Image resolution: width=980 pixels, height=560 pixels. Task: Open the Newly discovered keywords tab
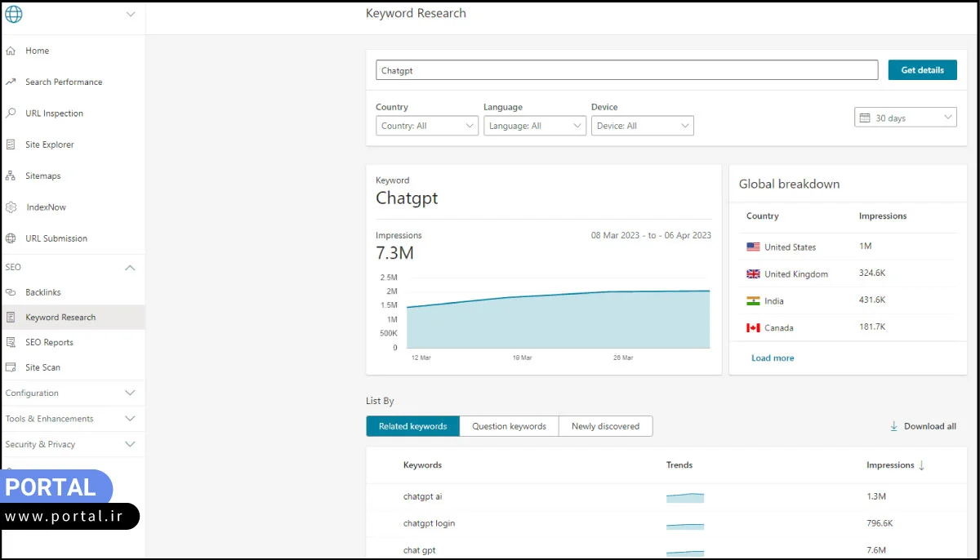(605, 425)
